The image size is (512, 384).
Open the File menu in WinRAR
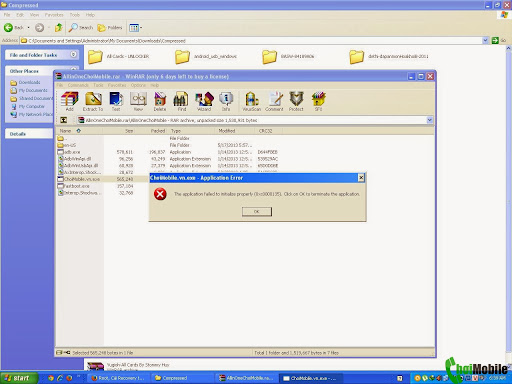tap(60, 85)
